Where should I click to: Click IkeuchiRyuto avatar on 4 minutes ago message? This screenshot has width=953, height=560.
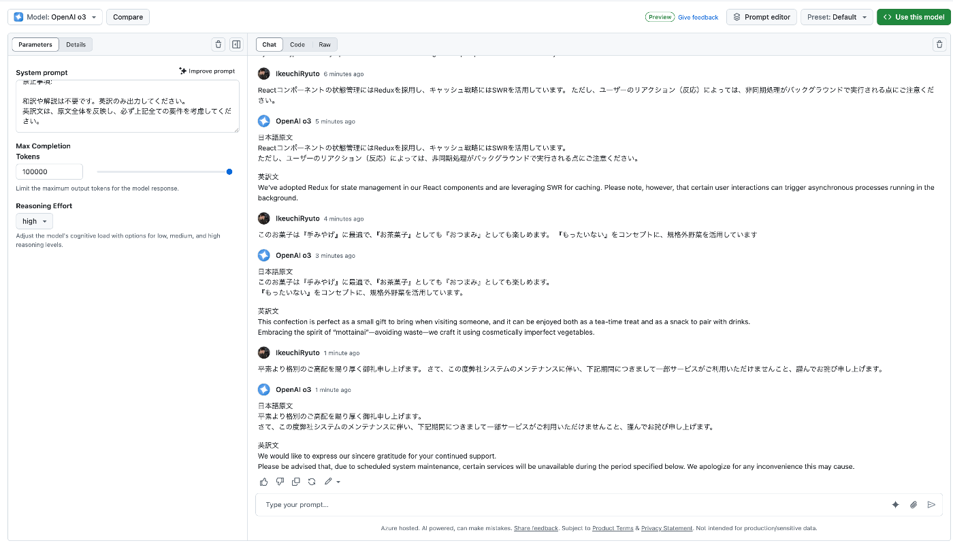click(264, 218)
